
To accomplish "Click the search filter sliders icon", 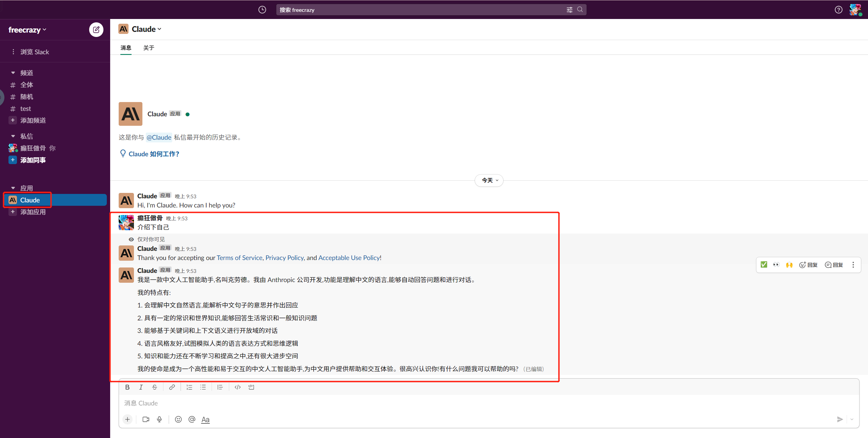I will click(569, 10).
